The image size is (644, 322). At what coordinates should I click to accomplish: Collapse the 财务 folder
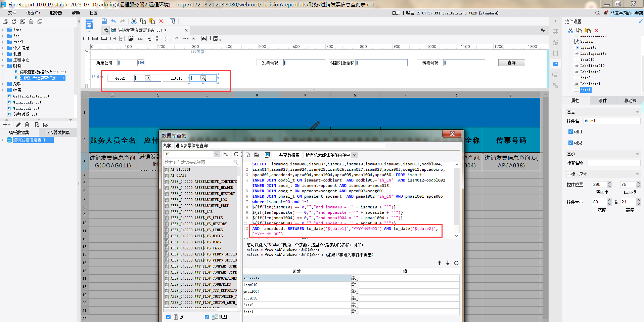[3, 66]
